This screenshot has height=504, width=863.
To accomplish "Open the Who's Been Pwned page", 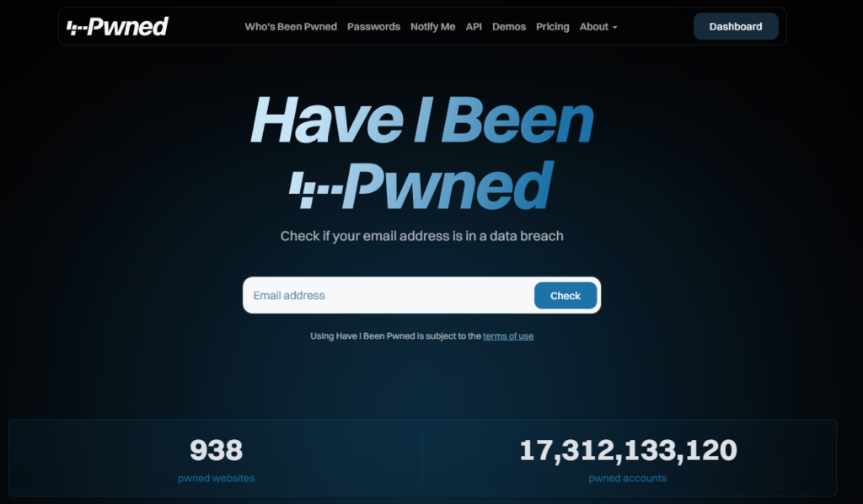I will [291, 26].
